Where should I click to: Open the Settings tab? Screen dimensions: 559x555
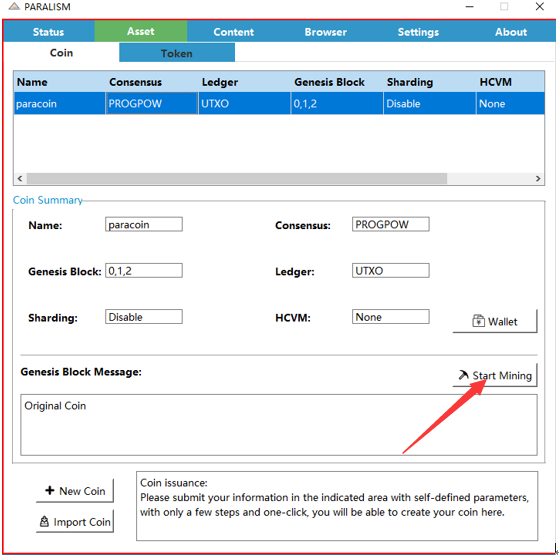pos(418,32)
